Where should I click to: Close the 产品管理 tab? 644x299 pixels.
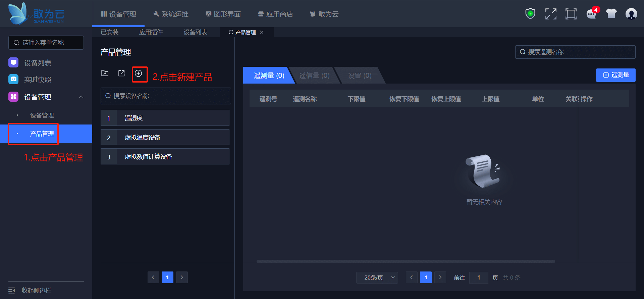262,32
